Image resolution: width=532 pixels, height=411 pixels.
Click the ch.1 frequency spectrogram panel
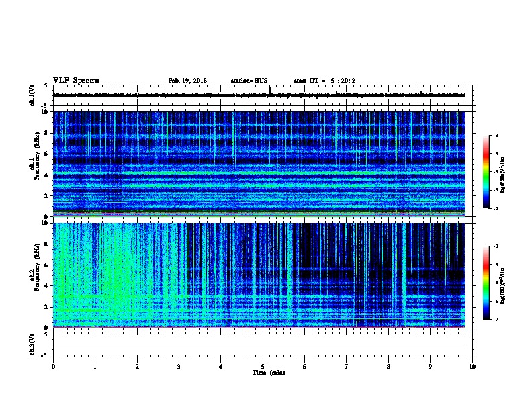coord(259,164)
